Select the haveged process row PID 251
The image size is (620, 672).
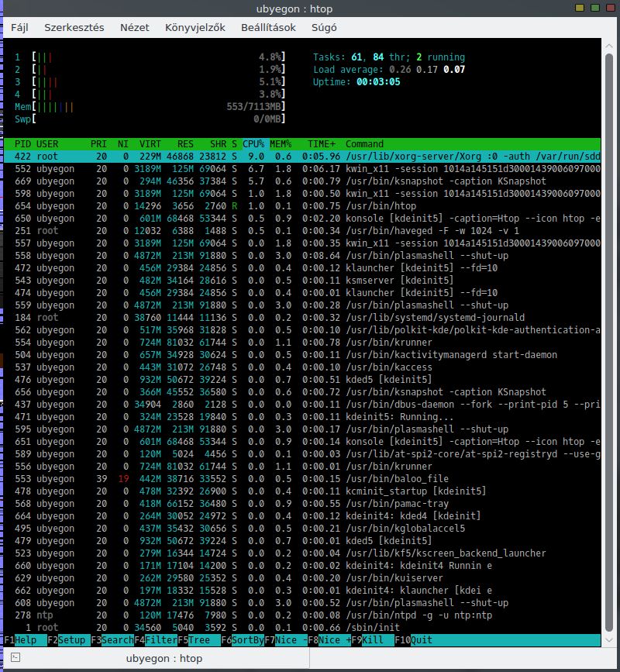click(302, 230)
